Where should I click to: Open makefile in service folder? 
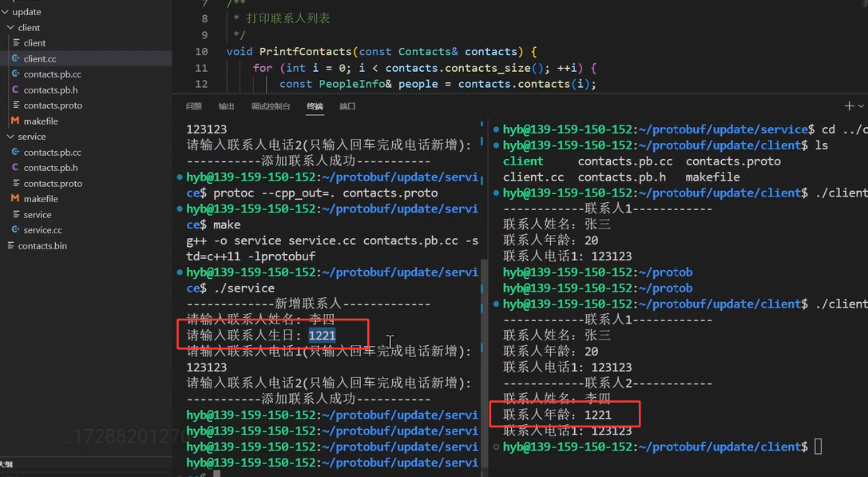41,199
